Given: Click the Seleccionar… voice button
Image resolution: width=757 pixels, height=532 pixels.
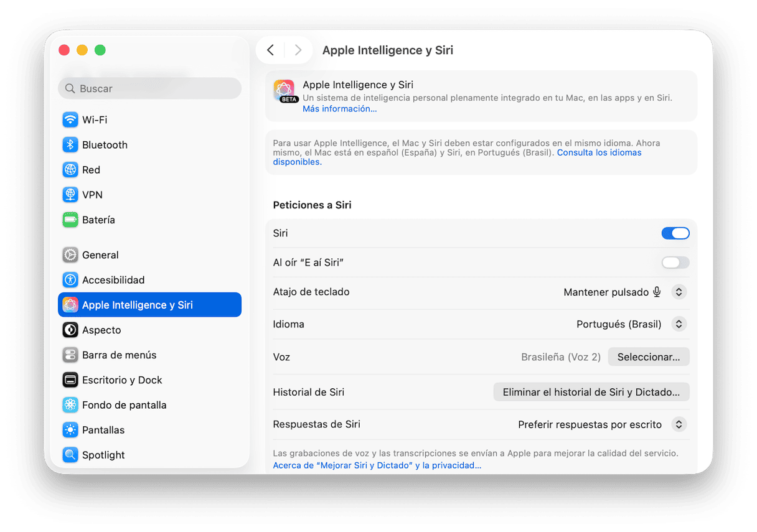Looking at the screenshot, I should click(x=649, y=357).
